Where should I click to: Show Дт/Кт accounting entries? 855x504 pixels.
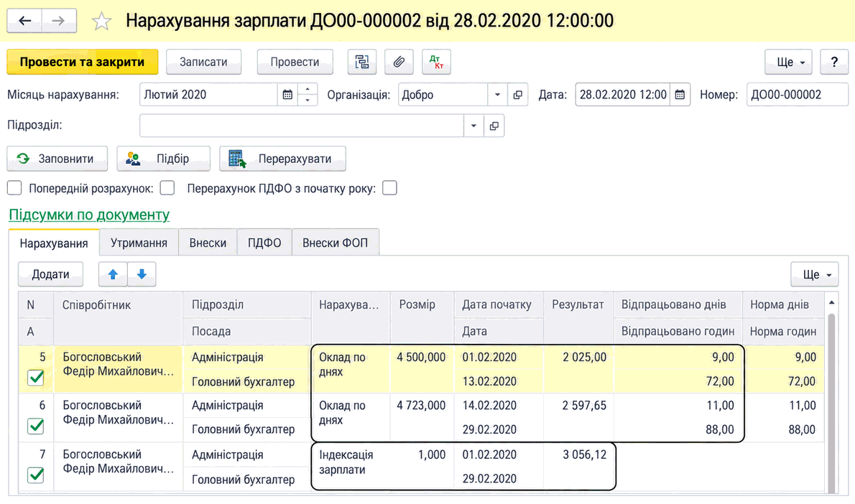pyautogui.click(x=436, y=62)
